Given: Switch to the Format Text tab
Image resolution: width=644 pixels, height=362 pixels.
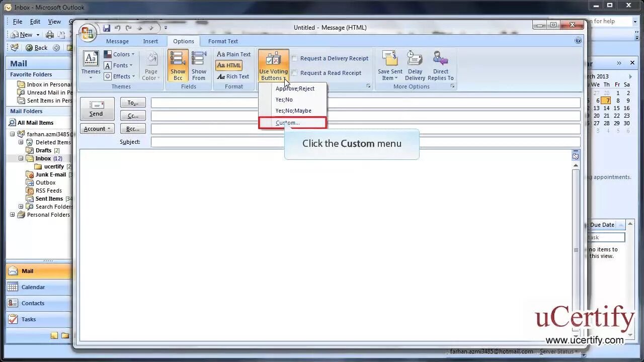Looking at the screenshot, I should [223, 41].
